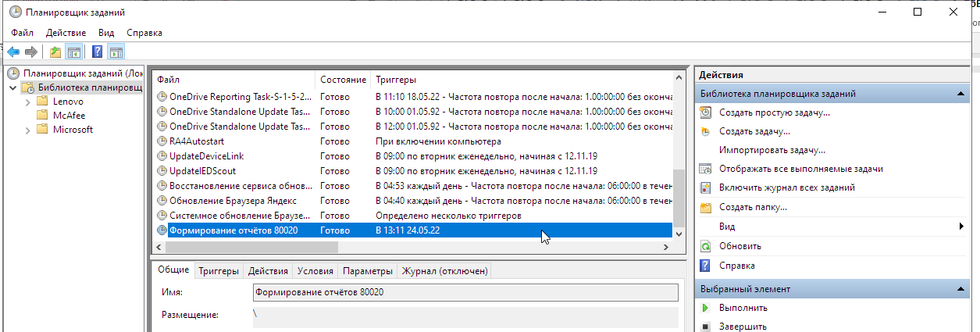The height and width of the screenshot is (332, 980).
Task: Click the blue Help toolbar icon
Action: click(x=98, y=52)
